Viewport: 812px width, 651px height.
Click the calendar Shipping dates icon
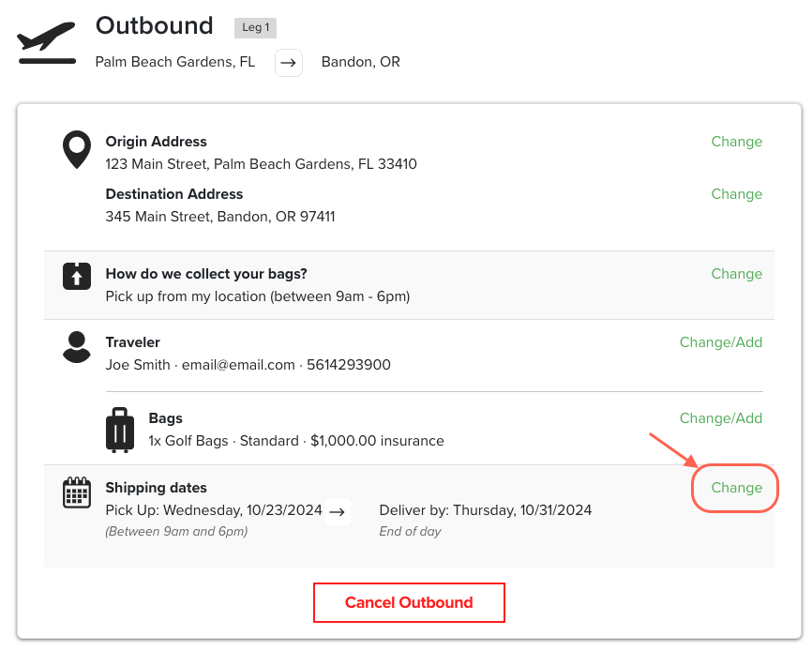click(77, 493)
